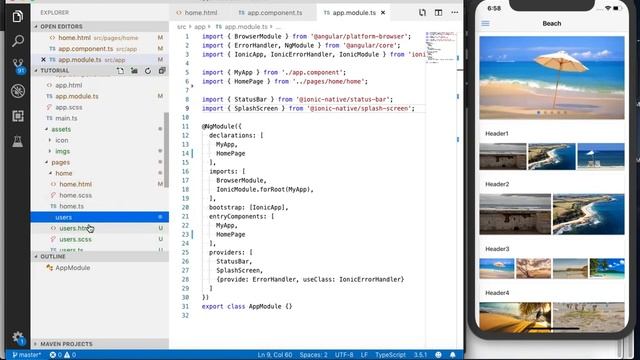Image resolution: width=640 pixels, height=360 pixels.
Task: Click Ln 9, Col 60 in status bar
Action: [x=275, y=355]
